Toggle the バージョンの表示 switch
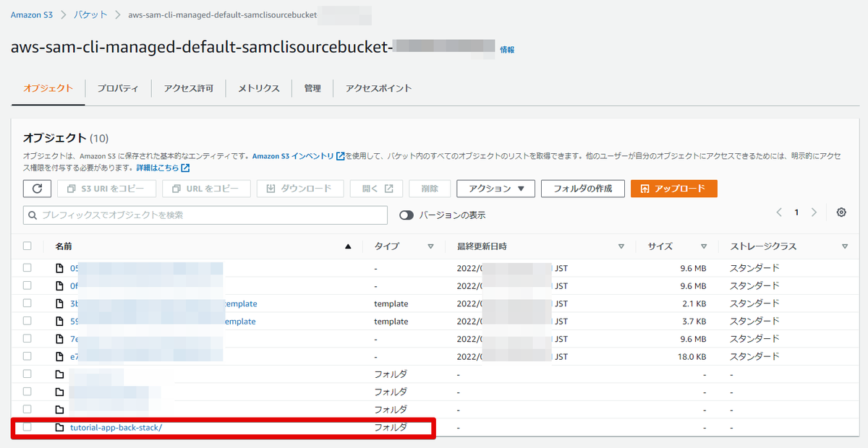This screenshot has width=868, height=448. tap(407, 215)
